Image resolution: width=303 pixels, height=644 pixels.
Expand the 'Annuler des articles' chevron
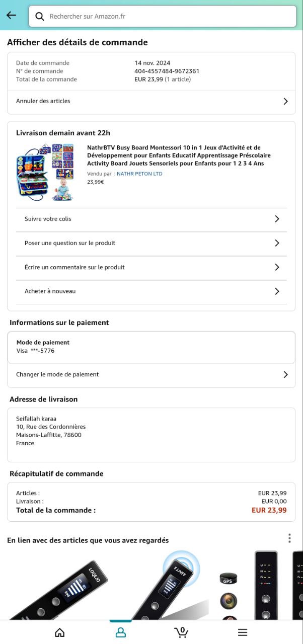click(285, 101)
